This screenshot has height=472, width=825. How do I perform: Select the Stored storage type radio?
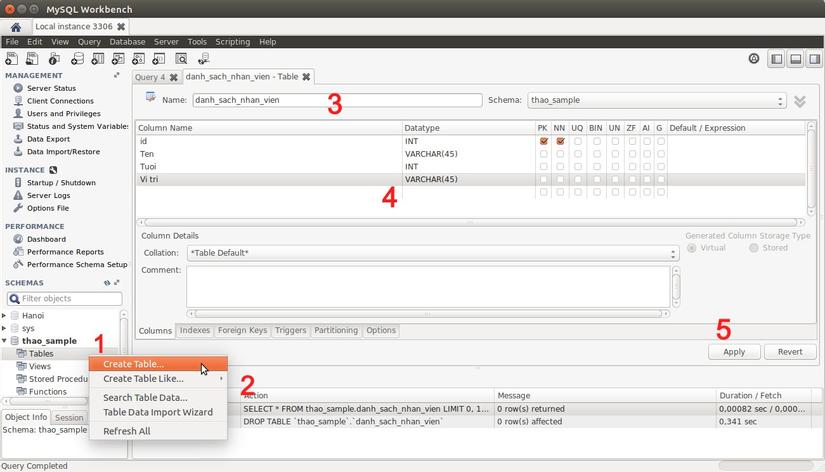coord(753,247)
